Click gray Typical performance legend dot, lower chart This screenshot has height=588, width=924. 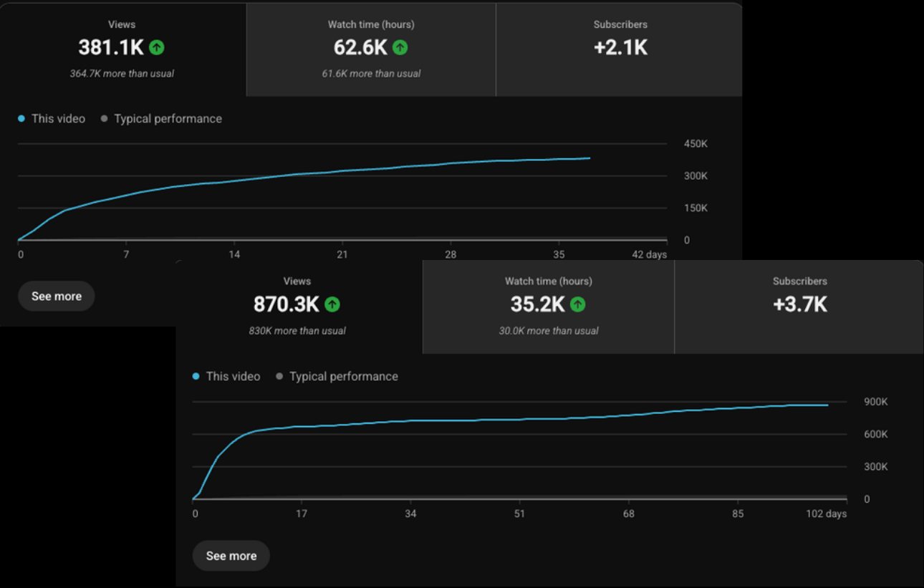[280, 377]
